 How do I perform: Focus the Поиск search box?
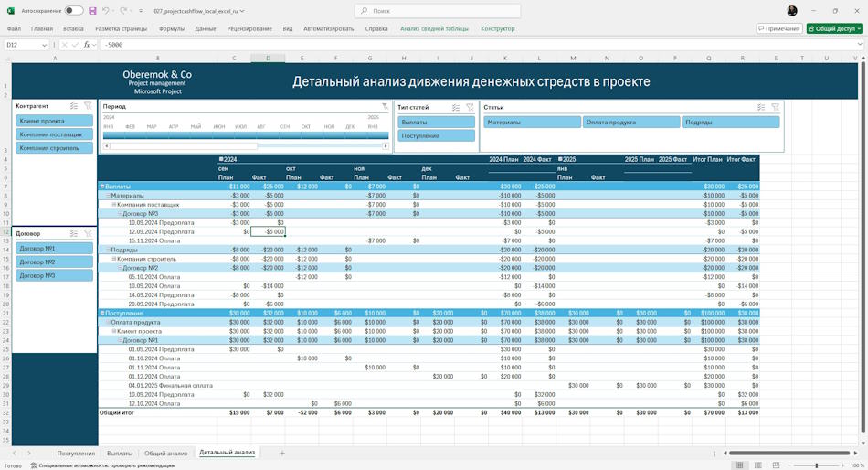[x=438, y=11]
